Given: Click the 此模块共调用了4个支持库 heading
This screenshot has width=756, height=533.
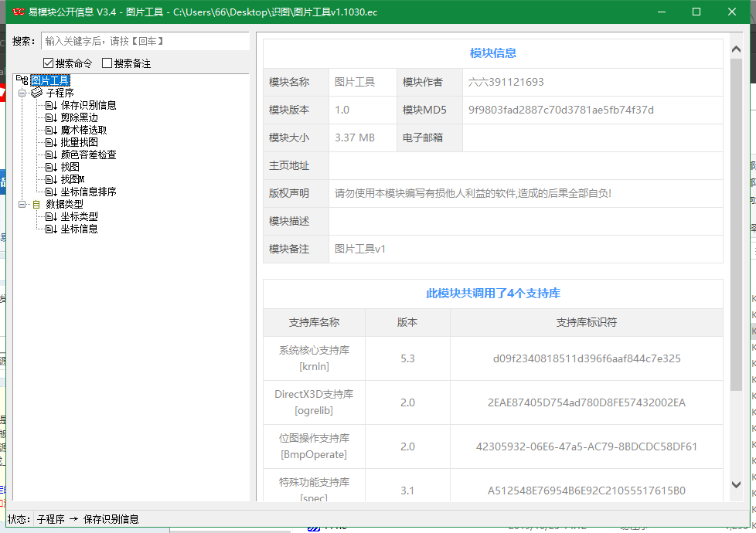Looking at the screenshot, I should coord(492,294).
